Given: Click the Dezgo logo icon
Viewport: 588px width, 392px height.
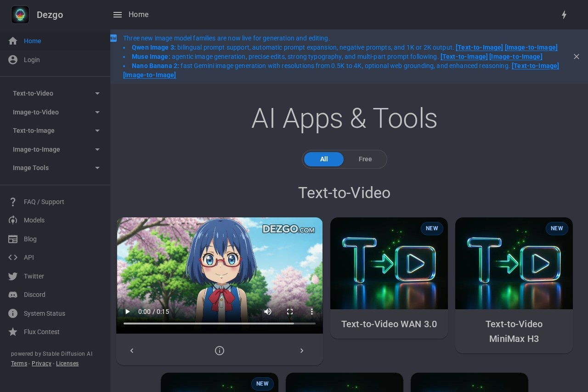Looking at the screenshot, I should coord(20,15).
